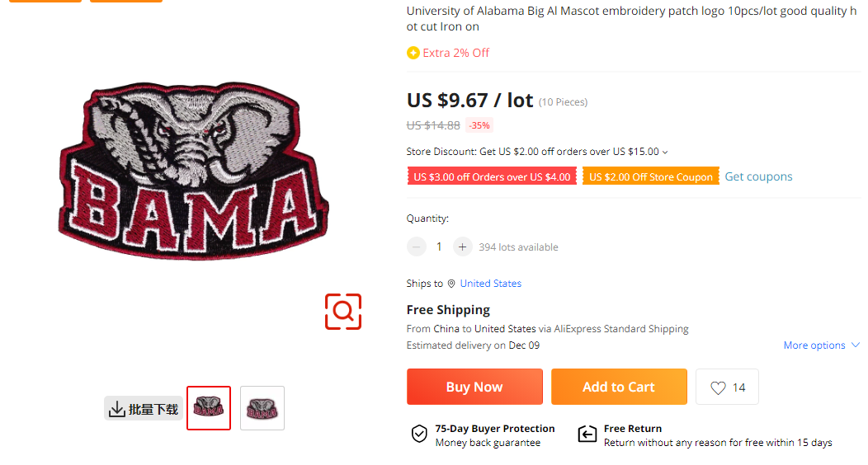Image resolution: width=868 pixels, height=465 pixels.
Task: Click the Free Return arrow icon
Action: [587, 434]
